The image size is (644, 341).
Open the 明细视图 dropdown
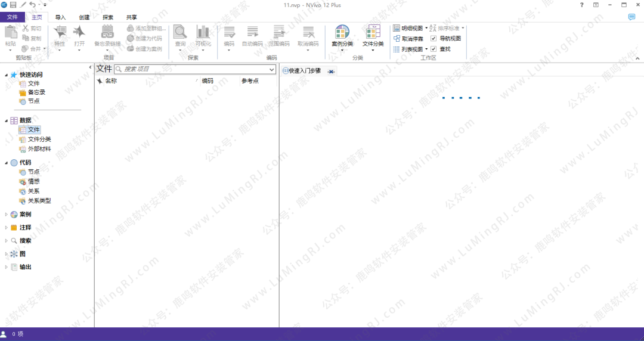426,28
